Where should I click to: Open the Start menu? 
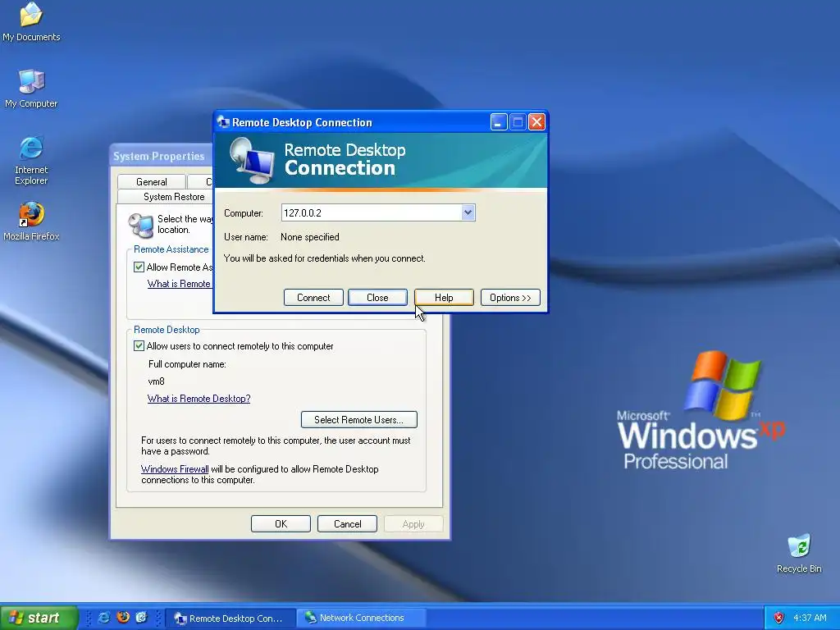tap(39, 618)
